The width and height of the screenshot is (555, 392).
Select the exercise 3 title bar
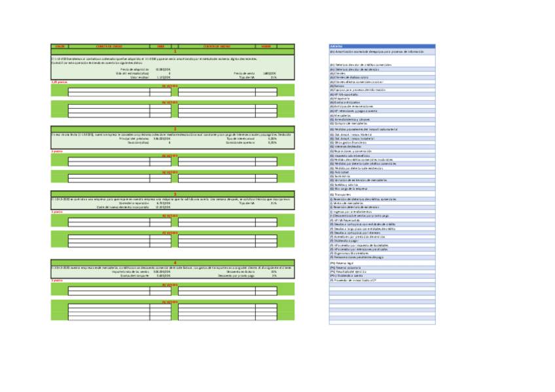(173, 194)
